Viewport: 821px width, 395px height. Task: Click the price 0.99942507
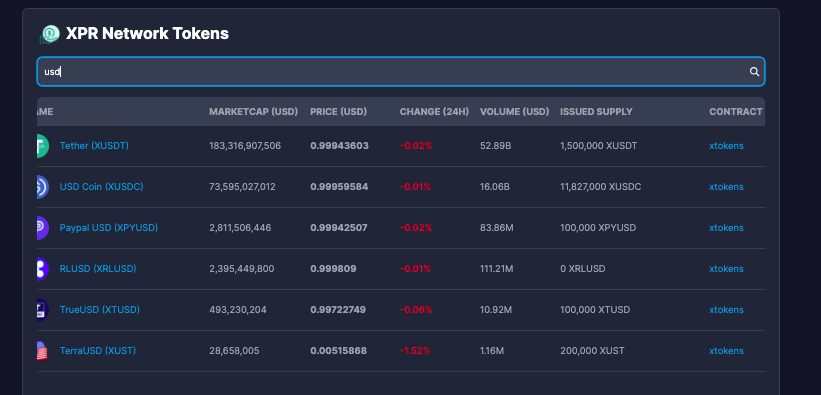(339, 228)
